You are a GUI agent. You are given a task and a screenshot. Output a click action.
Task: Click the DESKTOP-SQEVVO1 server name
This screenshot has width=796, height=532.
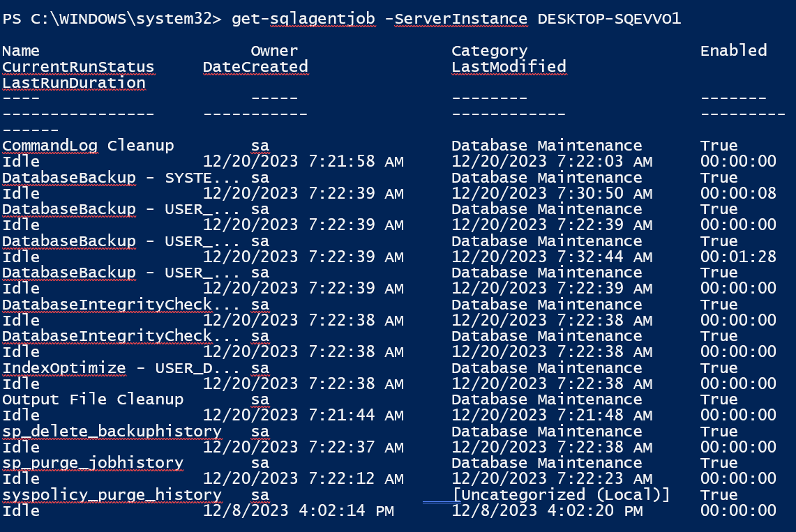(x=608, y=19)
